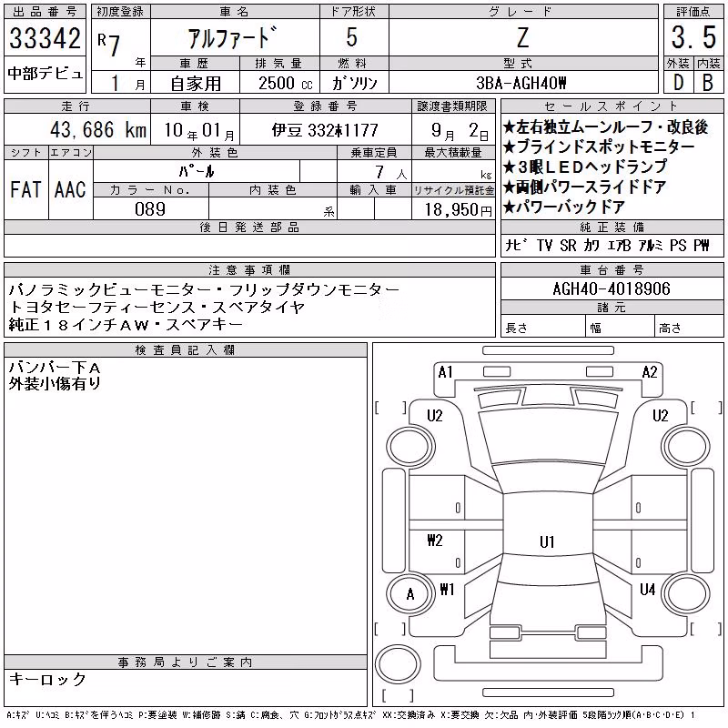This screenshot has width=728, height=728.
Task: Click inspector note 外装小傷有り
Action: tap(55, 384)
